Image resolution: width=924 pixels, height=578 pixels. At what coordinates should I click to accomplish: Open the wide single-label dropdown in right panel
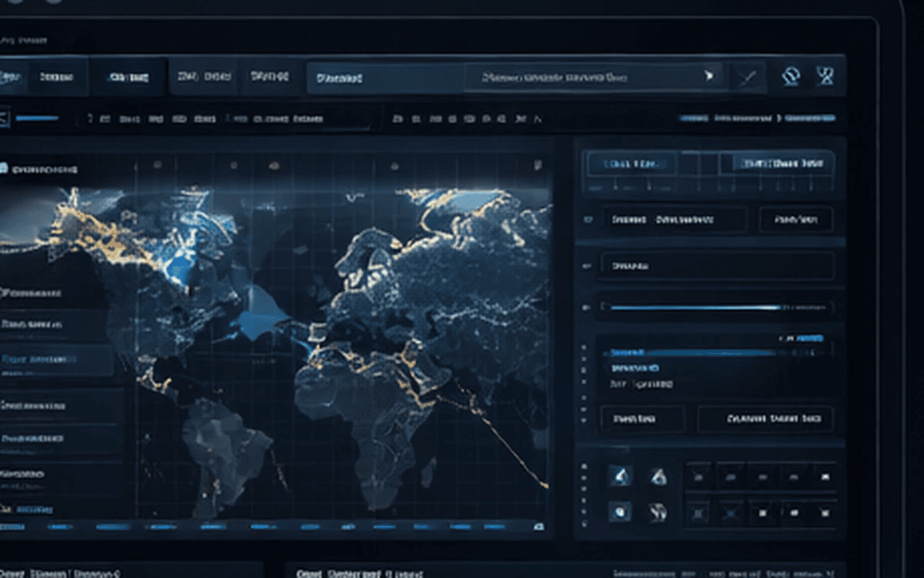click(716, 265)
